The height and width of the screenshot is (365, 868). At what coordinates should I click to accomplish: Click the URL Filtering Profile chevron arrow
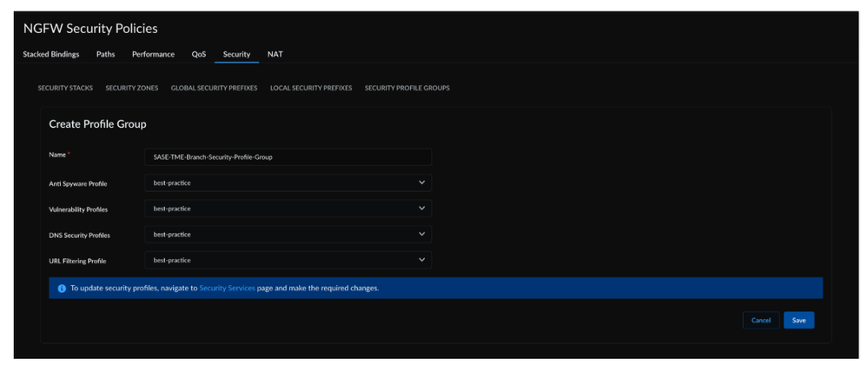pos(421,260)
